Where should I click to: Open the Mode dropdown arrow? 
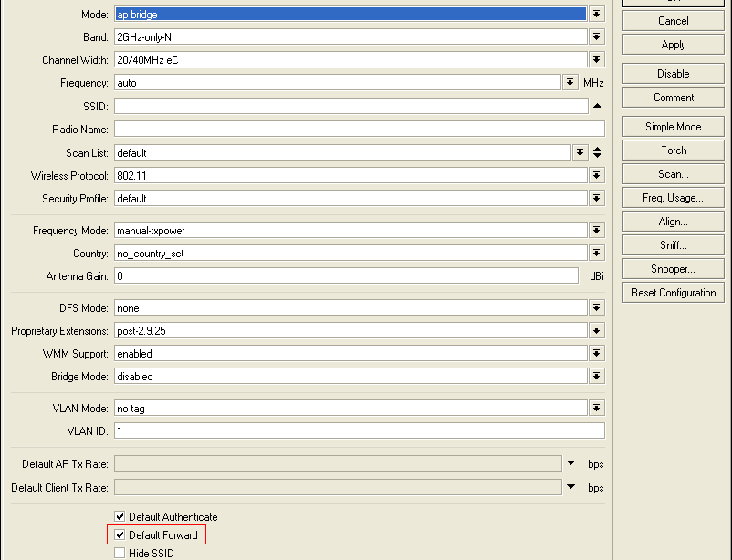tap(596, 14)
